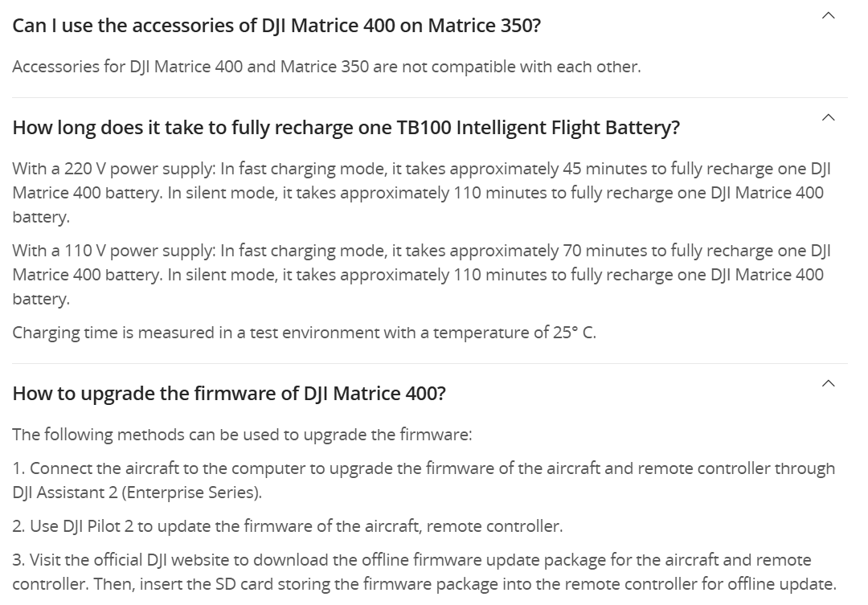Click the 110 V power supply paragraph

(x=422, y=275)
